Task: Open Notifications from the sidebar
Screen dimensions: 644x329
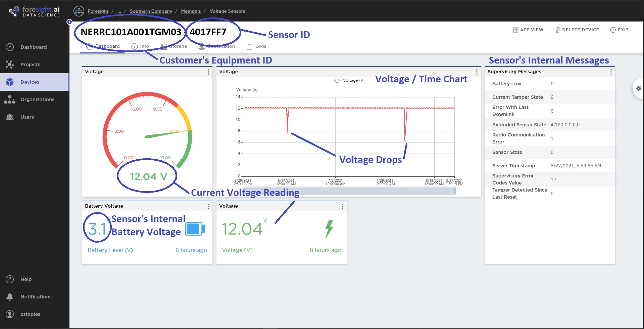Action: pos(36,297)
